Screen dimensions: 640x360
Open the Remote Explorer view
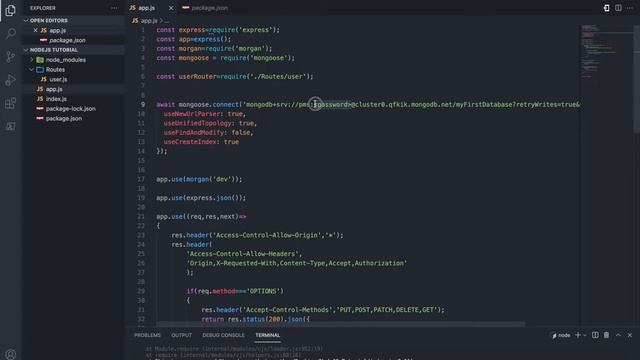tap(11, 126)
